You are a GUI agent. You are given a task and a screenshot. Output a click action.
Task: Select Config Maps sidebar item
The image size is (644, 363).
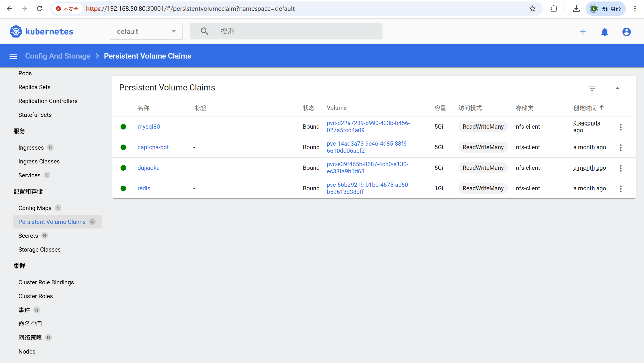point(35,208)
